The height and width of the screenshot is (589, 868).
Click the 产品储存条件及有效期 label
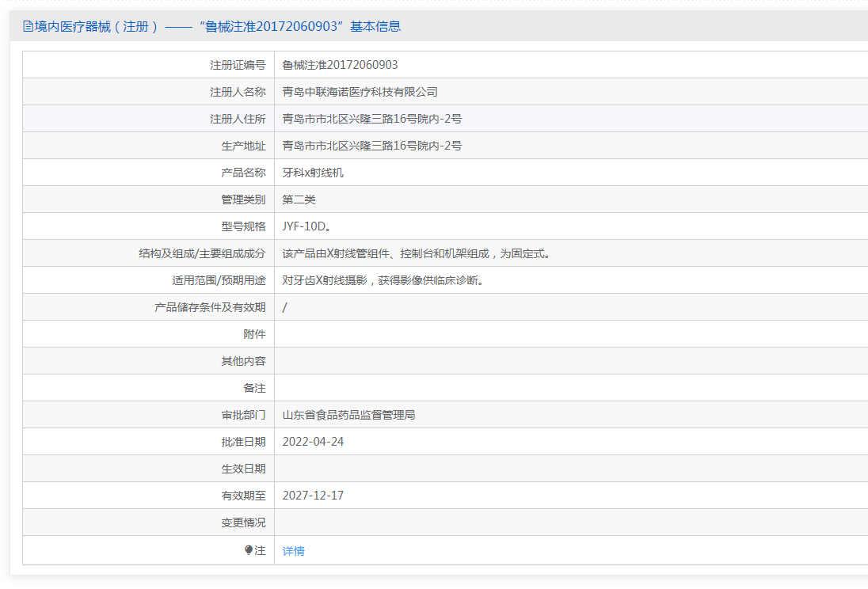(210, 307)
